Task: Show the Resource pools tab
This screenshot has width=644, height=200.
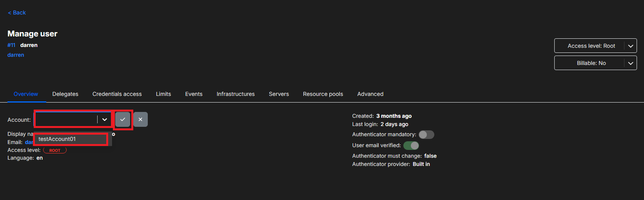Action: [x=323, y=94]
